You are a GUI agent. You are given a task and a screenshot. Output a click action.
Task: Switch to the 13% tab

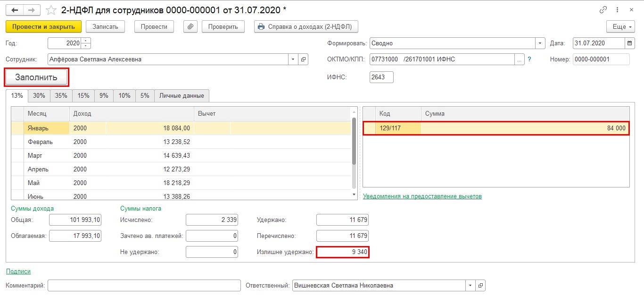click(17, 95)
